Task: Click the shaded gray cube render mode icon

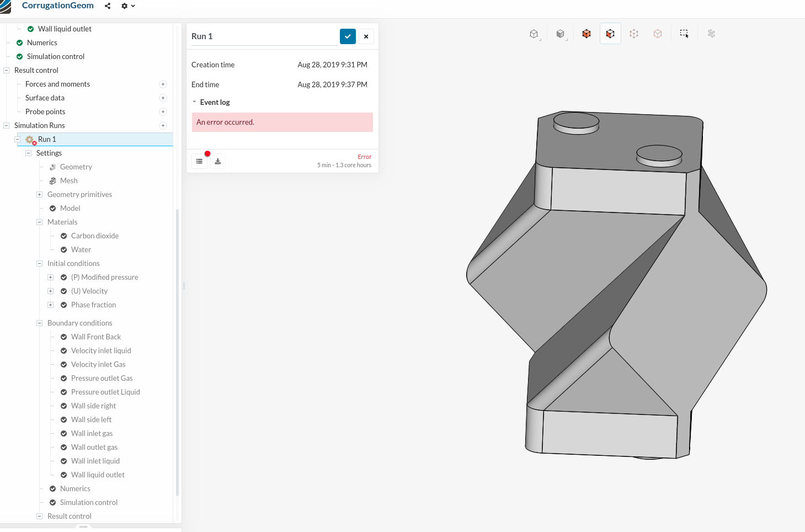Action: [x=561, y=34]
